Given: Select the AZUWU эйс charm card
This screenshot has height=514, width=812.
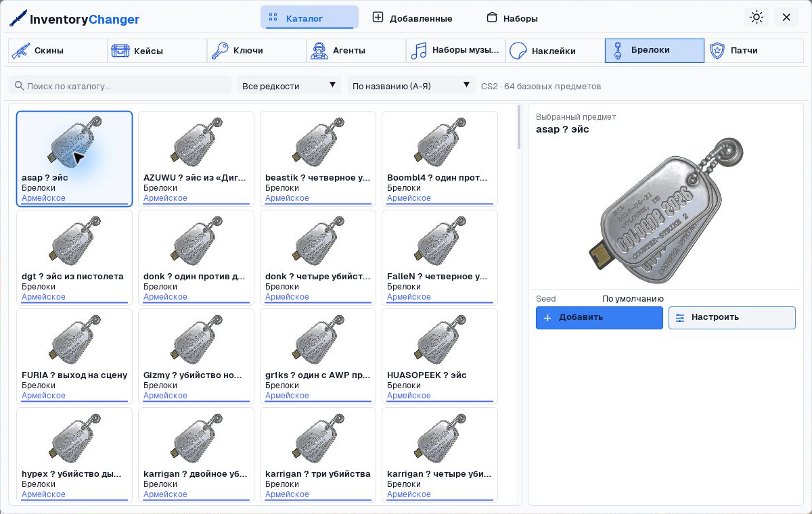Looking at the screenshot, I should pyautogui.click(x=196, y=159).
